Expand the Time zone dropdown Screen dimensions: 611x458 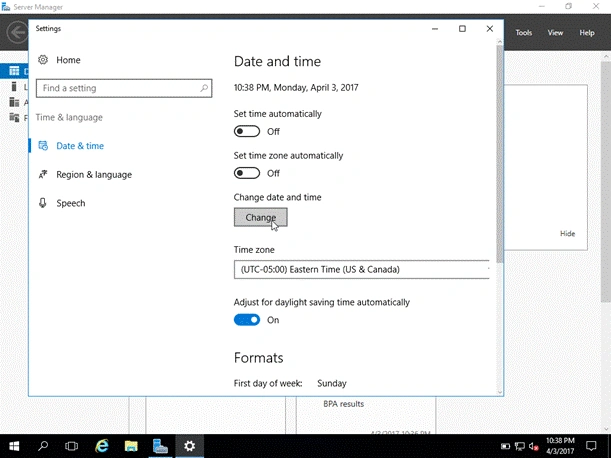coord(361,269)
